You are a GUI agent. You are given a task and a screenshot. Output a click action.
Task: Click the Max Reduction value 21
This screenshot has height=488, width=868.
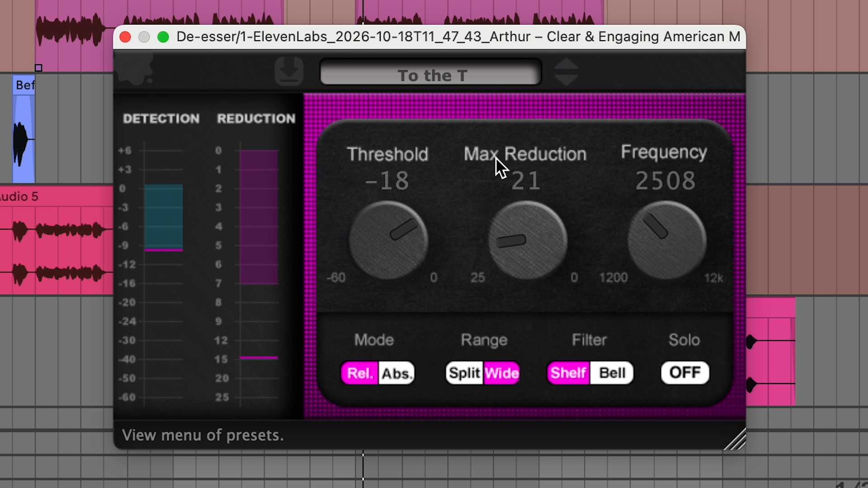526,181
